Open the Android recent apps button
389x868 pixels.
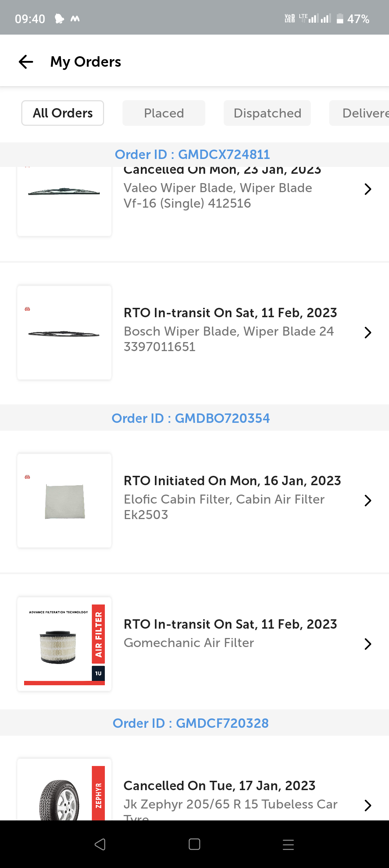click(288, 844)
